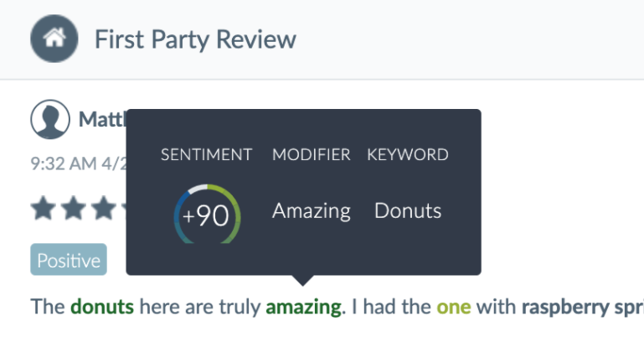Click the first rating star

click(x=43, y=208)
